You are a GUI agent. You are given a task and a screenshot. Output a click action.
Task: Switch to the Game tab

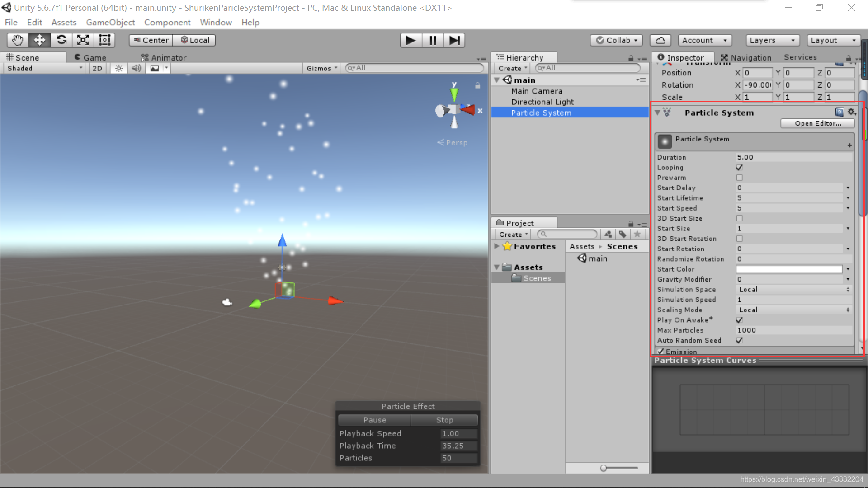point(90,57)
